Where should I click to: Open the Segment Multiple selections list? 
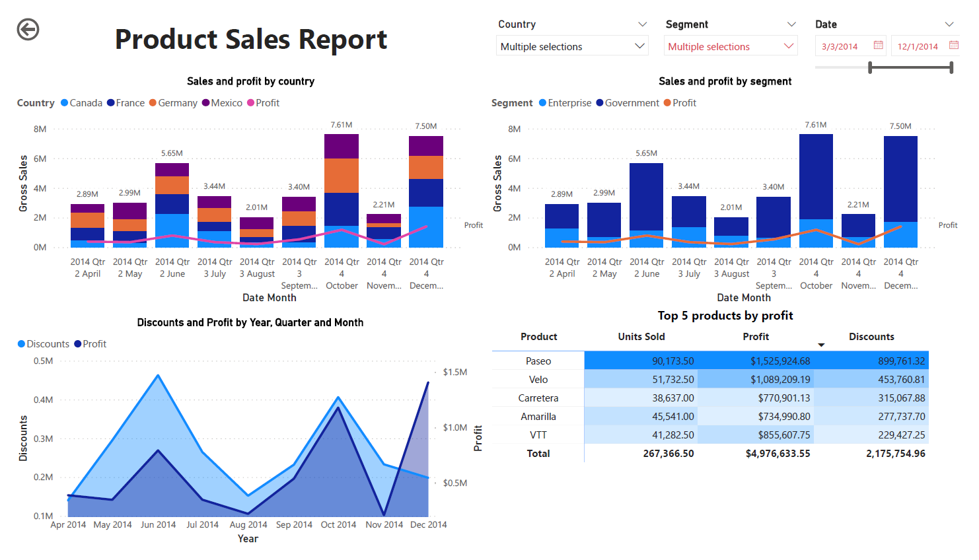point(731,46)
